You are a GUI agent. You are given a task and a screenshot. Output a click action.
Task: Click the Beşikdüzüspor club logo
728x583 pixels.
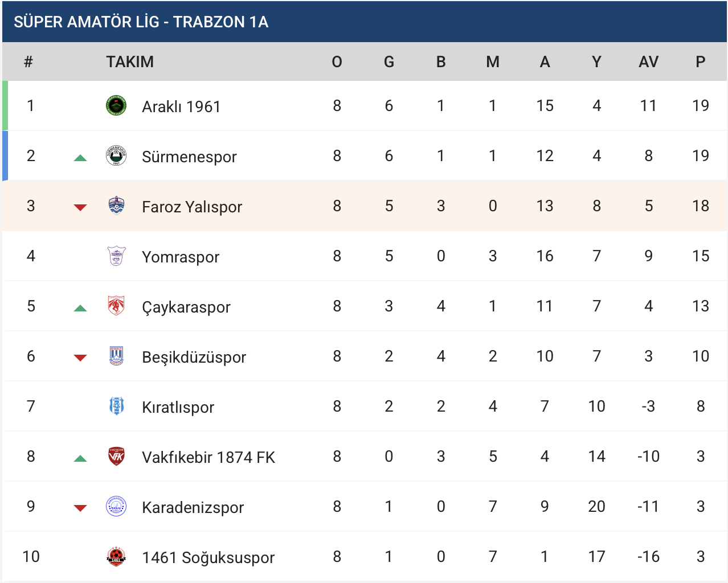pos(116,356)
